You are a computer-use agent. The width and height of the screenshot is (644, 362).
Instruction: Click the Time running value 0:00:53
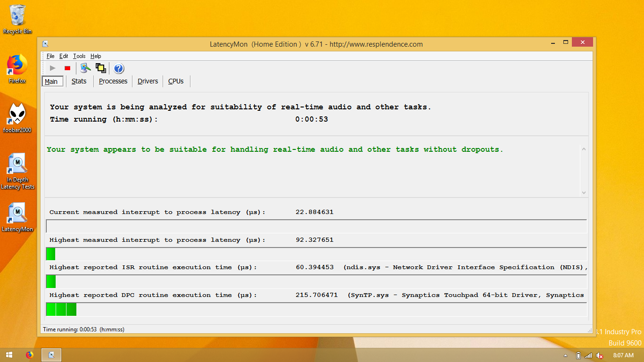312,119
